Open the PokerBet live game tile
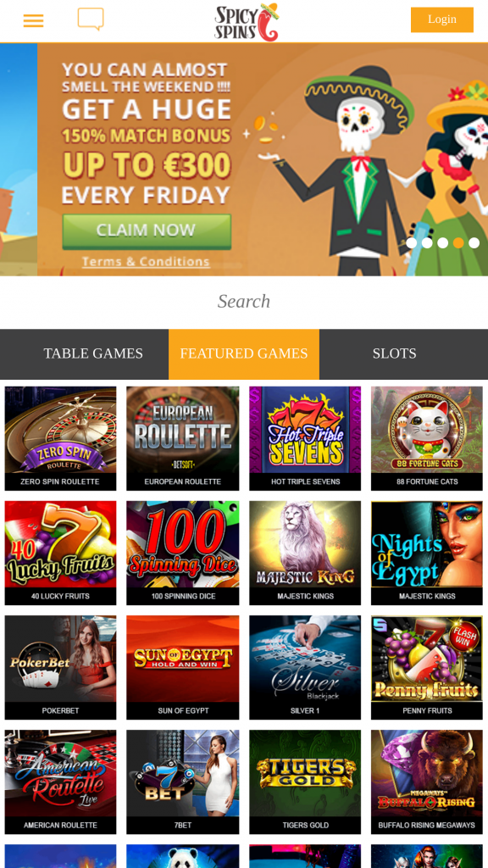Viewport: 488px width, 868px height. click(61, 668)
